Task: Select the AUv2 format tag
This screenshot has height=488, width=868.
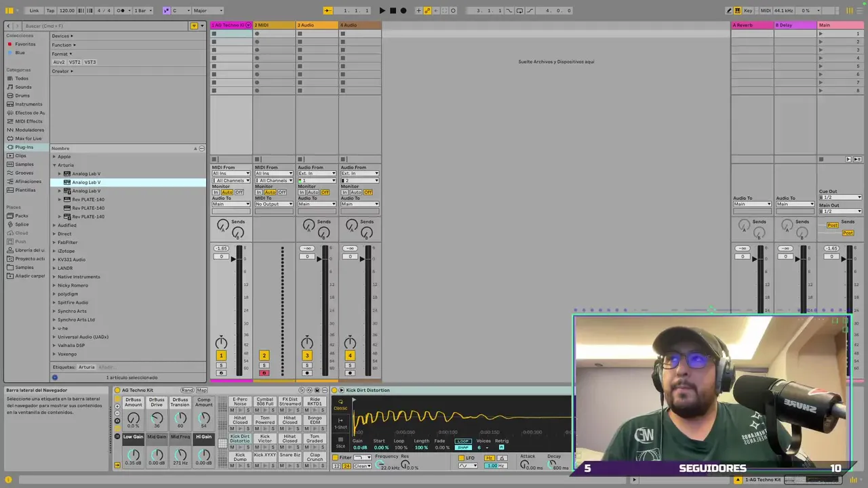Action: 59,62
